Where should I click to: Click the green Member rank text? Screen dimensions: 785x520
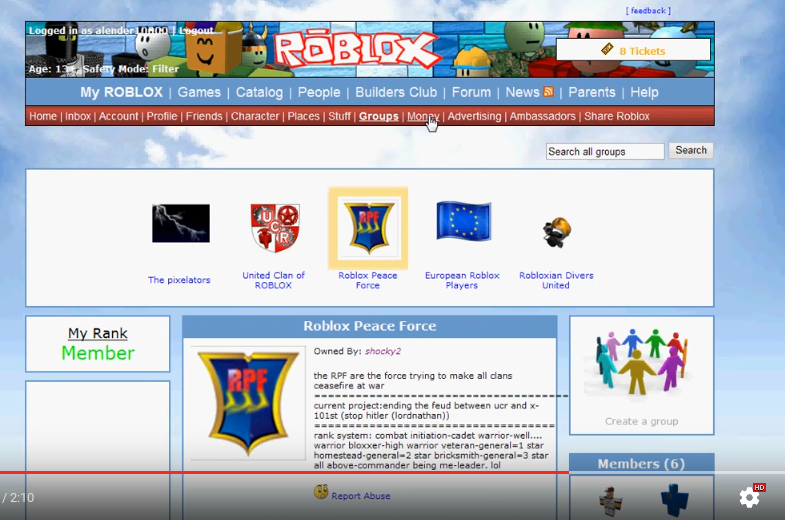(x=98, y=353)
